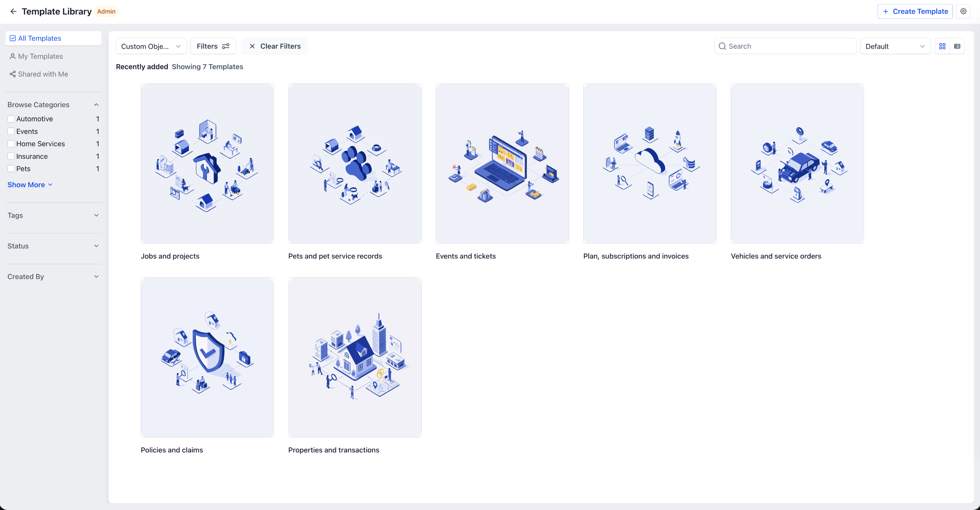Check the Automotive category checkbox

pos(11,119)
